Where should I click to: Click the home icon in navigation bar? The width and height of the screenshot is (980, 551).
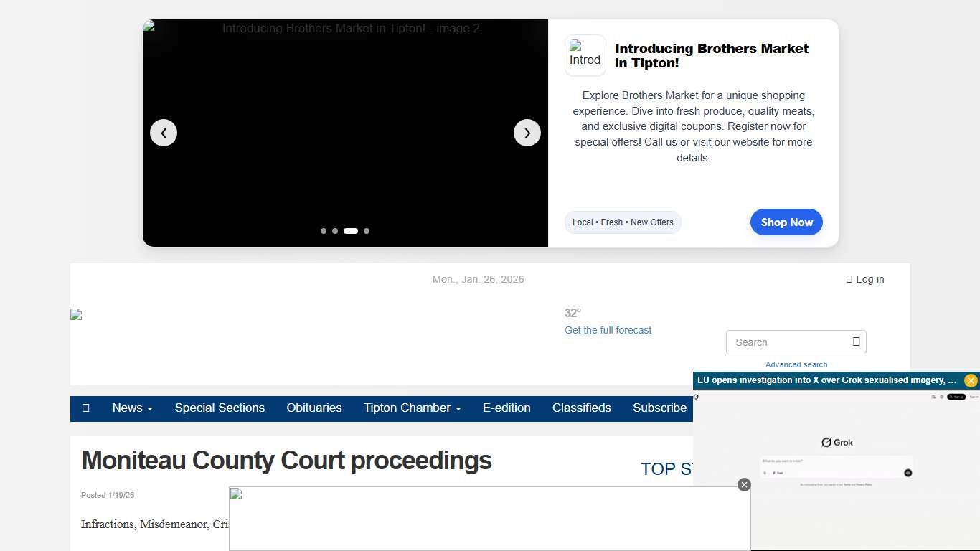coord(85,408)
